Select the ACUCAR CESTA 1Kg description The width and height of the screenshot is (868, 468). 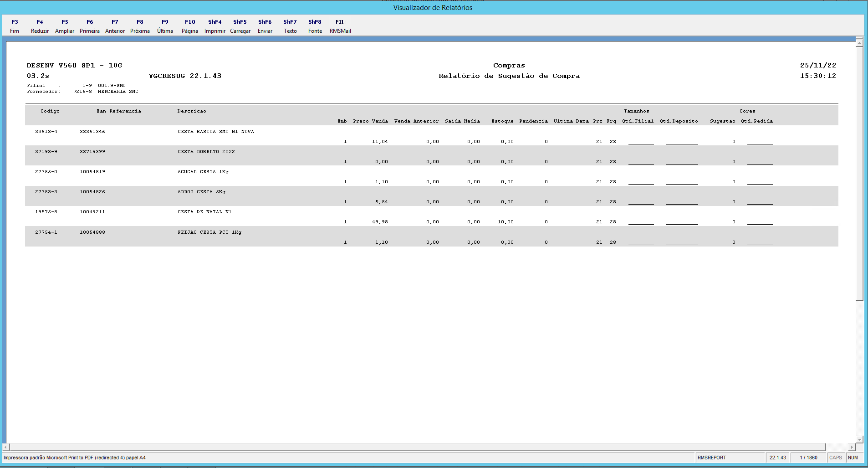(x=203, y=172)
